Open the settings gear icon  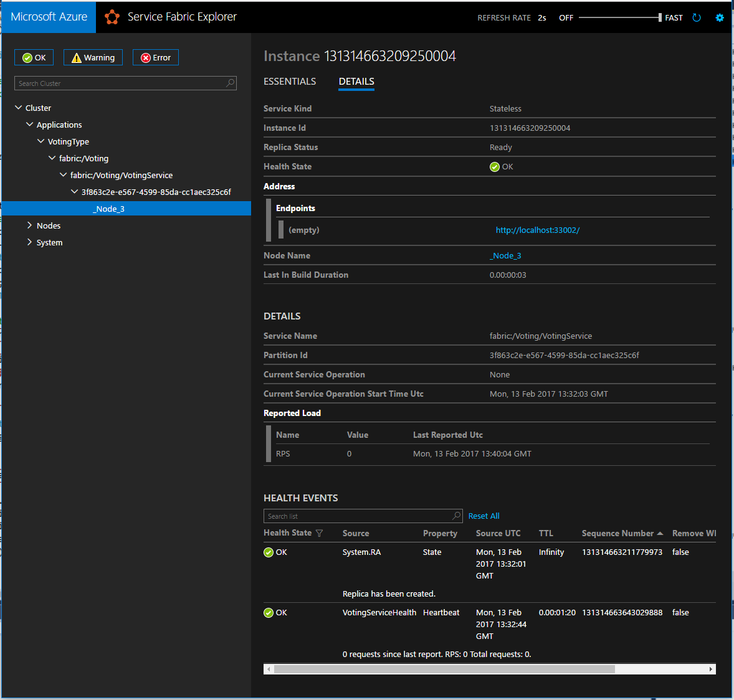[x=720, y=18]
